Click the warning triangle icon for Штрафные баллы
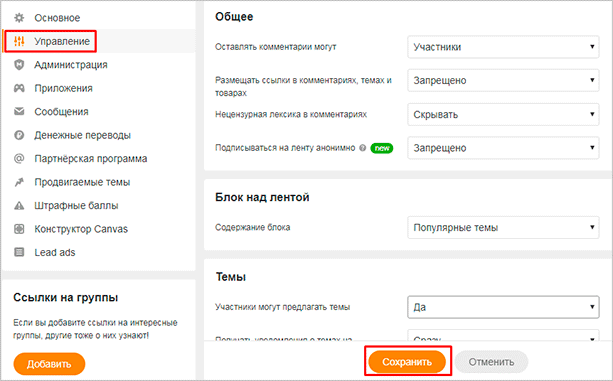This screenshot has width=613, height=381. pos(19,206)
